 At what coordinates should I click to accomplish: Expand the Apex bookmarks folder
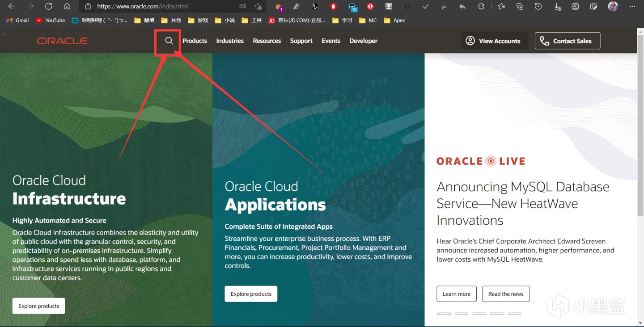point(394,20)
